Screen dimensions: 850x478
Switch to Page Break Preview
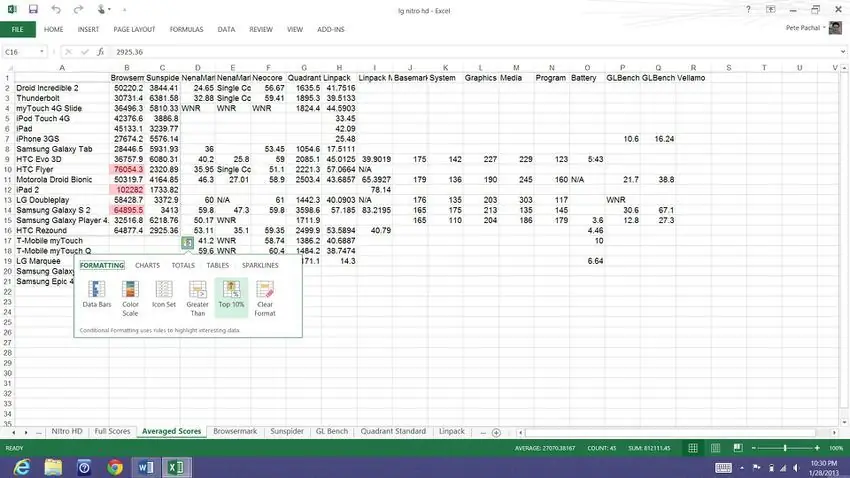(738, 448)
